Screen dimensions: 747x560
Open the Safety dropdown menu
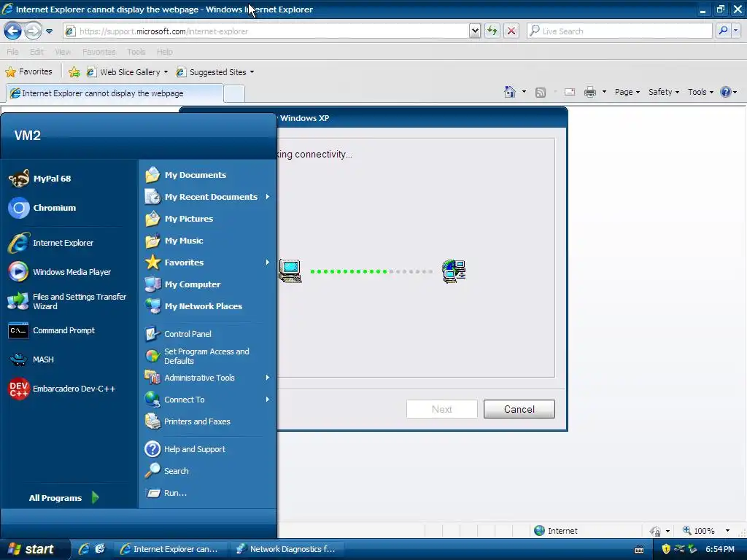click(664, 92)
